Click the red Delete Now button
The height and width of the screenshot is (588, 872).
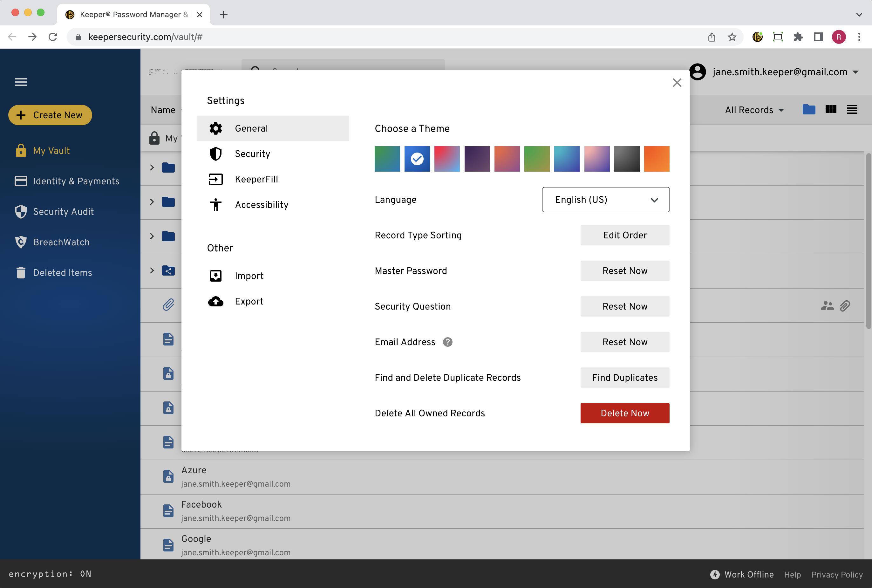click(625, 413)
